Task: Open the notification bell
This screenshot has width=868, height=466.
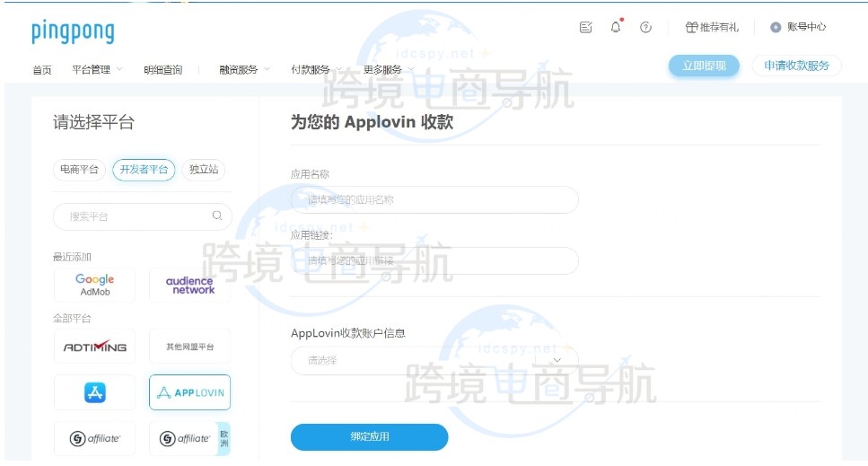Action: pyautogui.click(x=616, y=27)
